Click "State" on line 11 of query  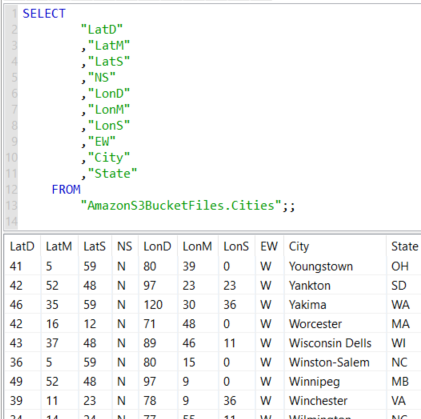pos(112,174)
